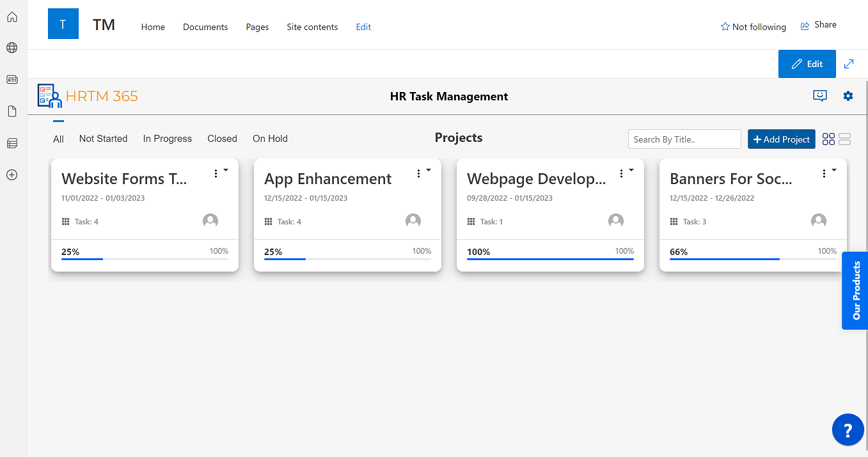View assigned member avatar on App Enhancement

pos(413,221)
